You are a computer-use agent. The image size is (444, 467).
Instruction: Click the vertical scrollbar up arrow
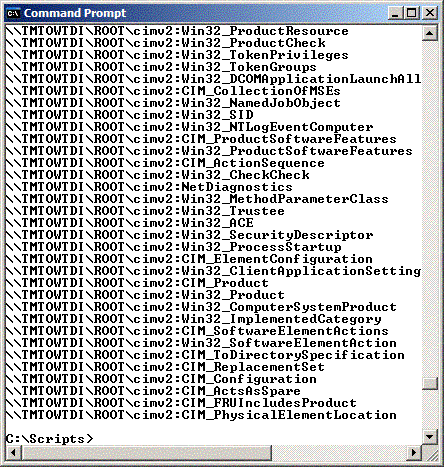(430, 33)
